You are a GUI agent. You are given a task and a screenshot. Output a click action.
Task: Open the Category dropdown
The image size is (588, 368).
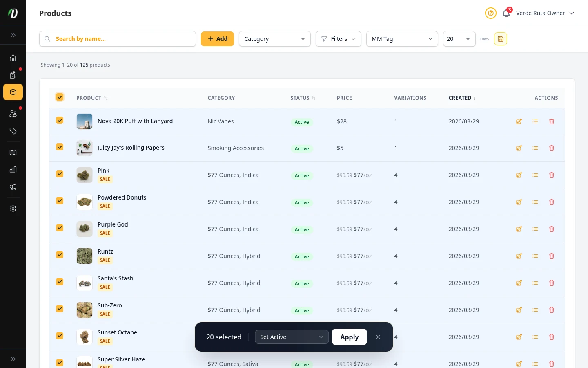click(x=274, y=39)
